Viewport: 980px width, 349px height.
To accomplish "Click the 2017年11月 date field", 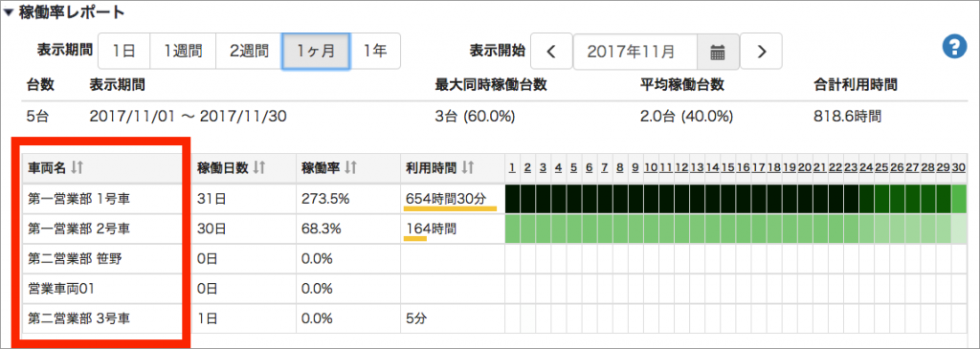I will (x=635, y=52).
